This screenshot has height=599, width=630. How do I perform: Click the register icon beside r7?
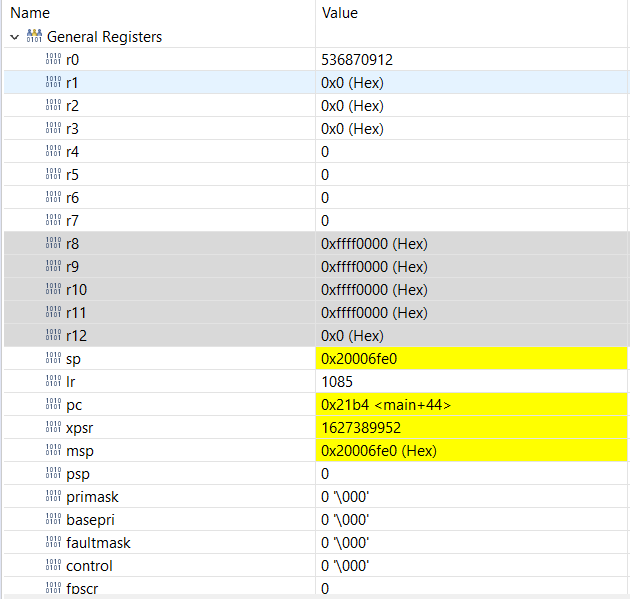pos(53,220)
